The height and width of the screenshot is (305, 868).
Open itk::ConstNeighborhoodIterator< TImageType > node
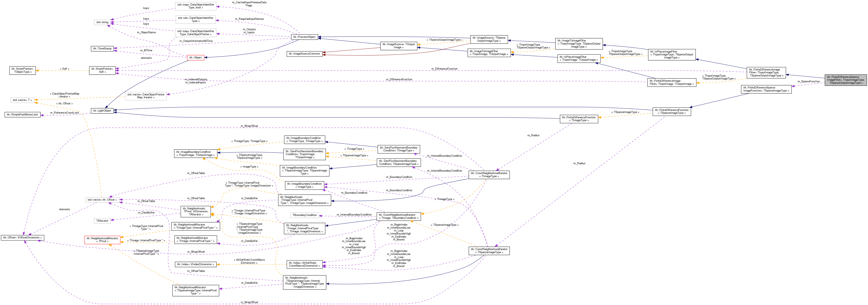pyautogui.click(x=489, y=175)
